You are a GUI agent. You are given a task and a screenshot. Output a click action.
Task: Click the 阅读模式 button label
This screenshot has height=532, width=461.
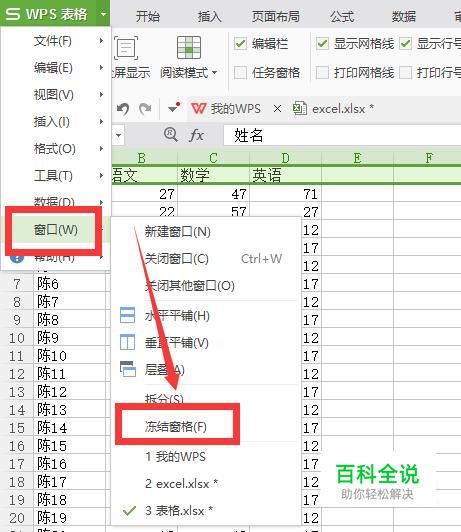coord(184,73)
